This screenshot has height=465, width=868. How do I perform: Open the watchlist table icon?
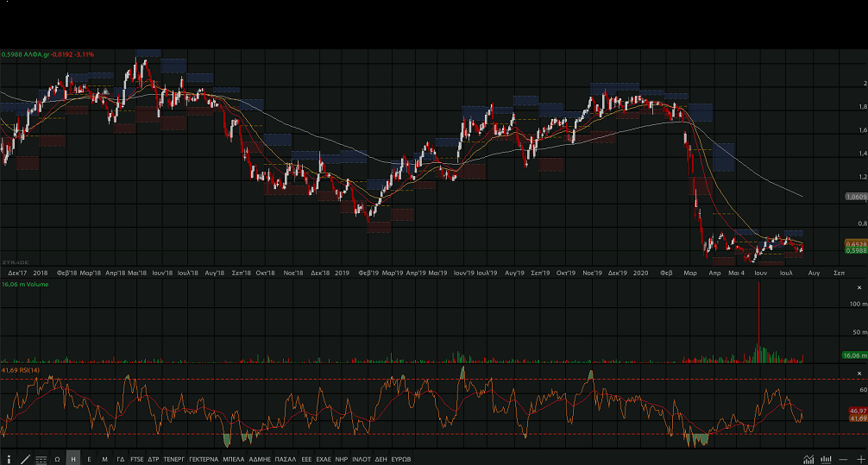(x=41, y=459)
